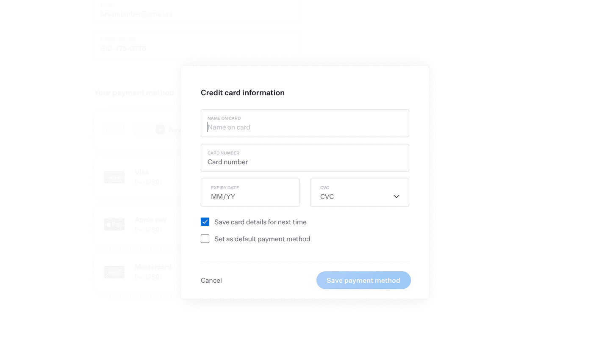This screenshot has width=610, height=364.
Task: Click the Card number input field
Action: pos(305,158)
